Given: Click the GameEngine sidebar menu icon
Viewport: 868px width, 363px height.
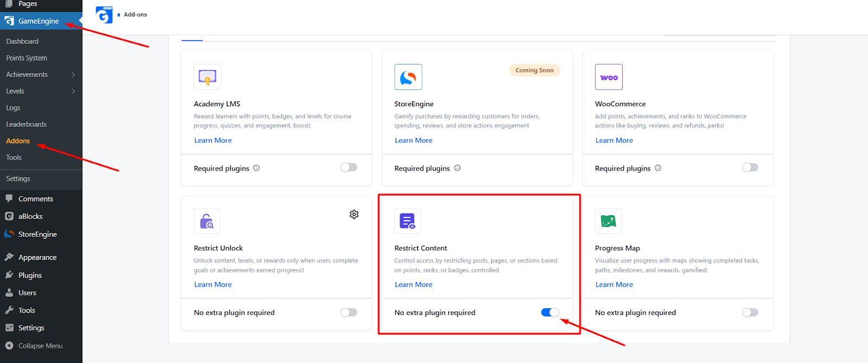Looking at the screenshot, I should tap(9, 21).
